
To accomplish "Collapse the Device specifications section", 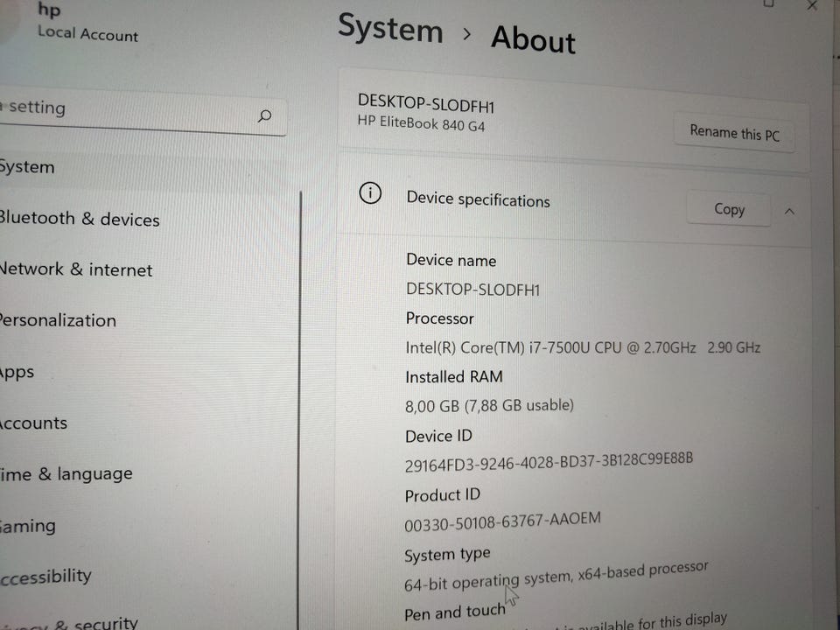I will (x=789, y=212).
